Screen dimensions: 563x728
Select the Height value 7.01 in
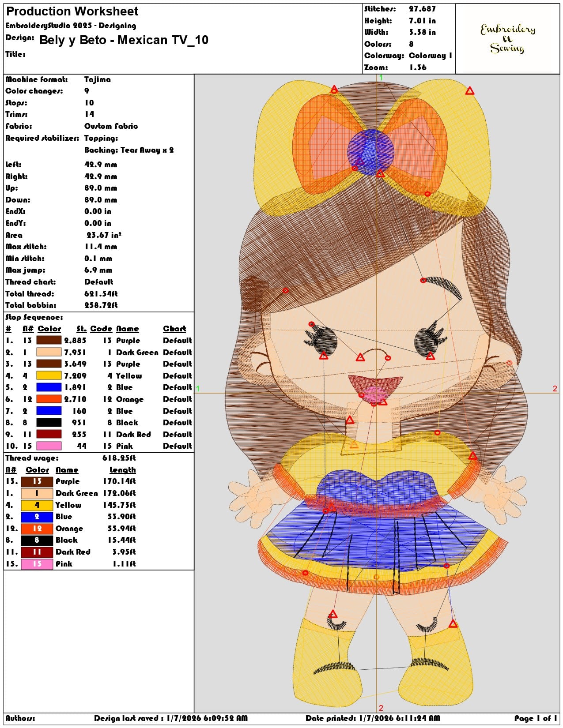(422, 21)
